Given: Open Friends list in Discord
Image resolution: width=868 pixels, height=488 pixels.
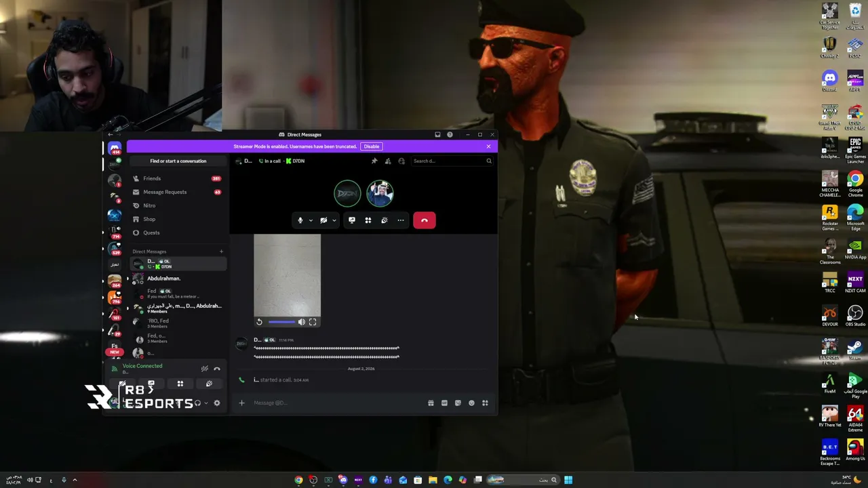Looking at the screenshot, I should (x=178, y=178).
